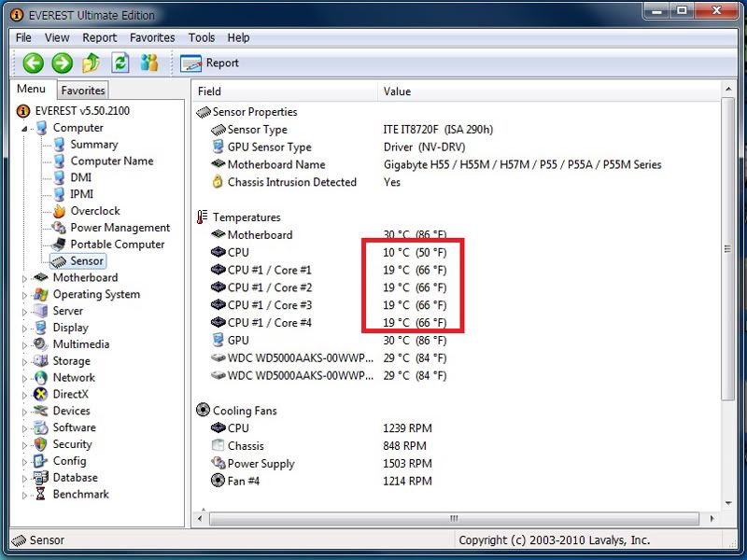Click the horizontal scrollbar thumb
The width and height of the screenshot is (747, 560).
click(x=454, y=519)
